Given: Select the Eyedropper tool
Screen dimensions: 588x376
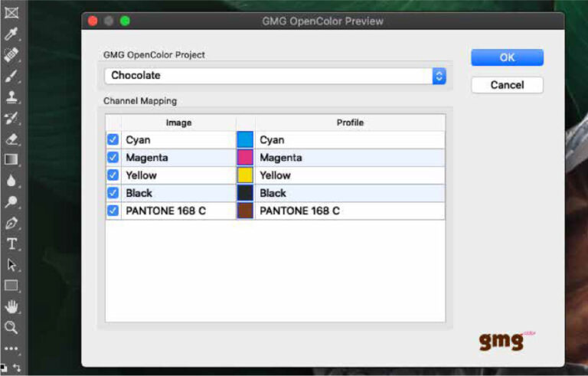Looking at the screenshot, I should coord(11,34).
